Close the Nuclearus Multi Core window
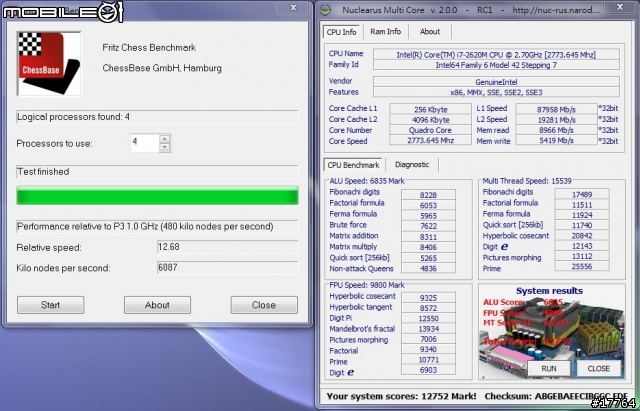 click(620, 7)
